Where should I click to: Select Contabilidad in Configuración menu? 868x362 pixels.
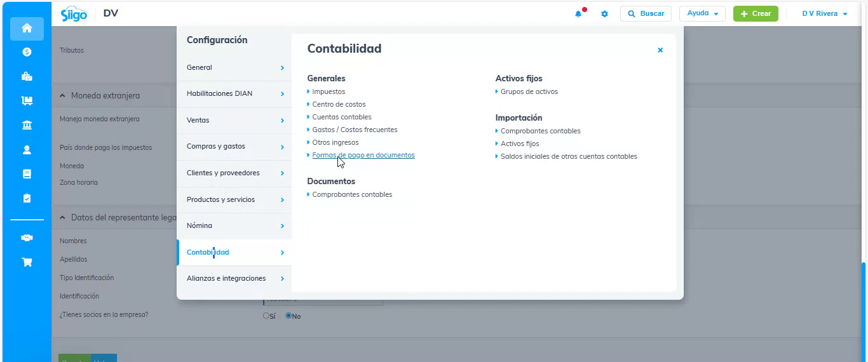pyautogui.click(x=234, y=252)
